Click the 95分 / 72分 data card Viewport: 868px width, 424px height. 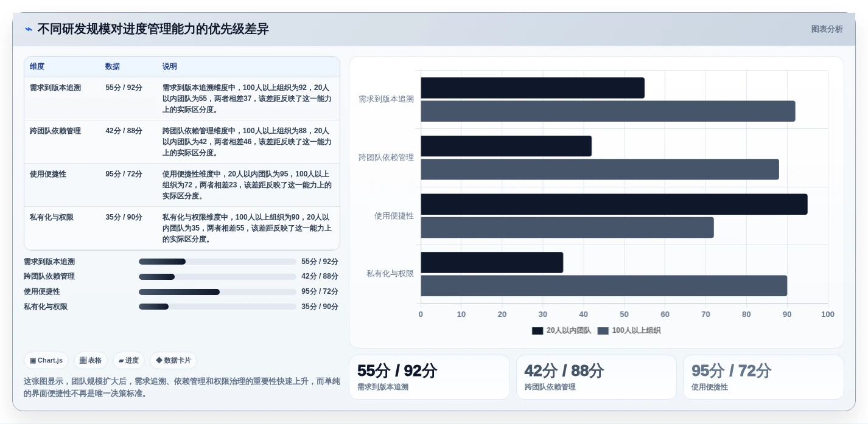click(763, 377)
